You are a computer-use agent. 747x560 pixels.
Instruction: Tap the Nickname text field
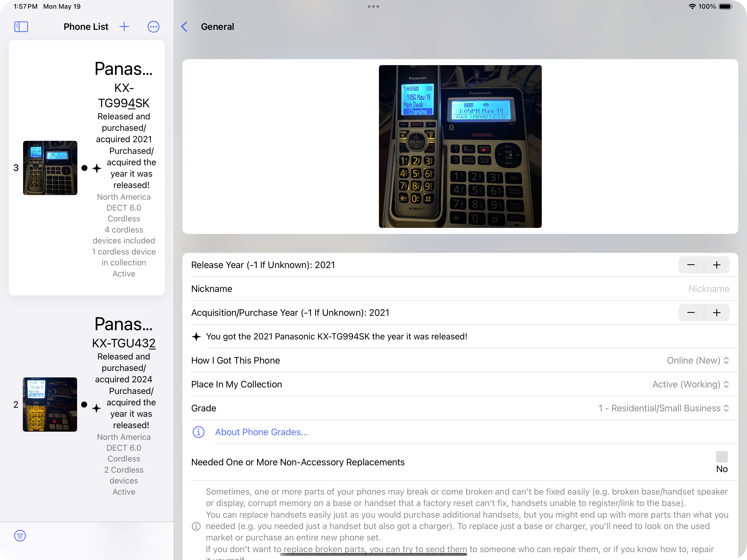click(x=460, y=289)
